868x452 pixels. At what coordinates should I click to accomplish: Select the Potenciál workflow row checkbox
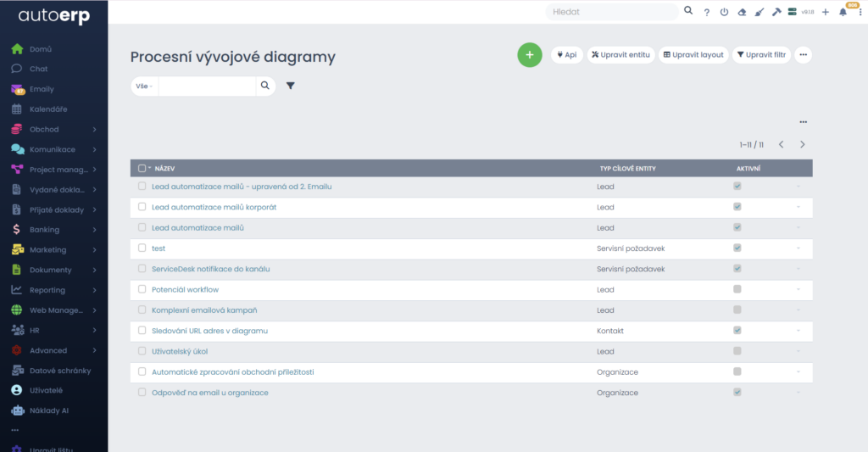point(142,289)
